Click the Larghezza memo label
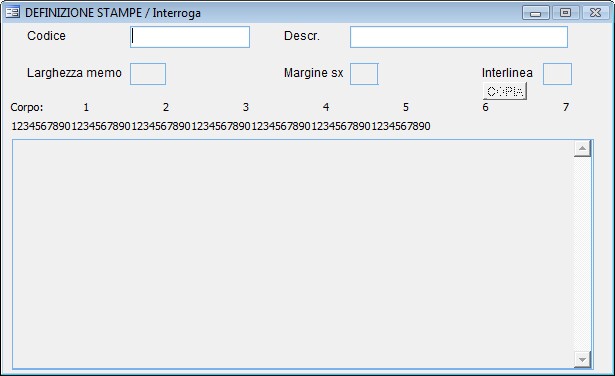The height and width of the screenshot is (376, 615). (74, 73)
